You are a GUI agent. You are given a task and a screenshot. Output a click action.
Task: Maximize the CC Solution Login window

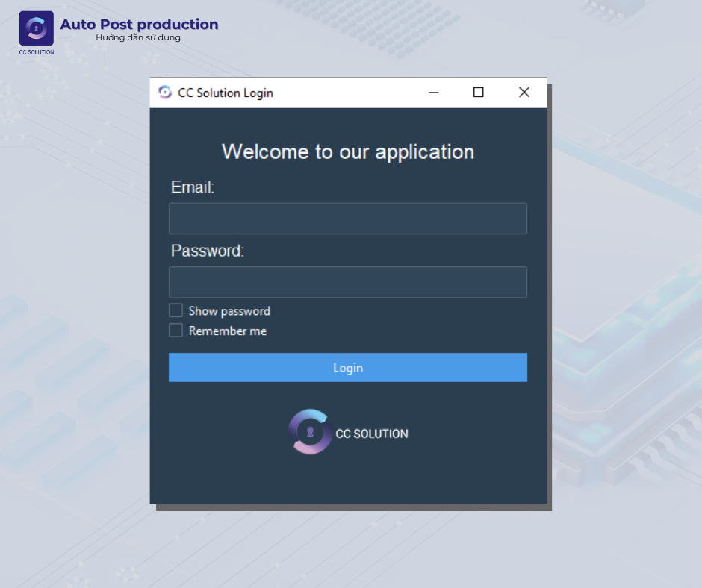pos(478,93)
